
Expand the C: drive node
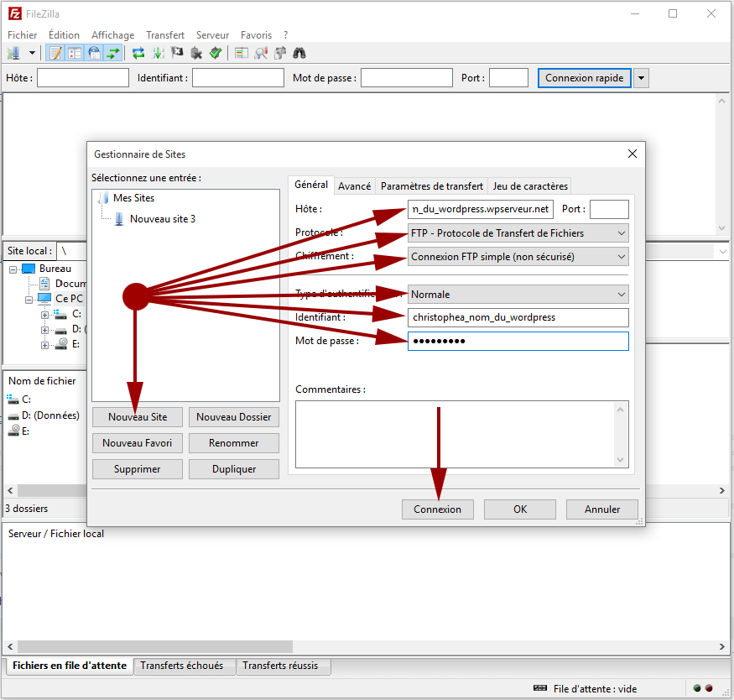pos(44,315)
